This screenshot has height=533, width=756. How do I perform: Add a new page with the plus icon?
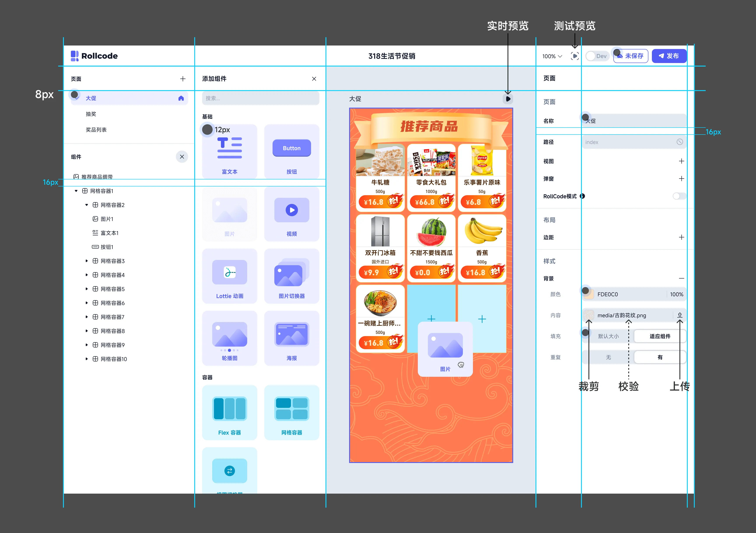point(183,79)
